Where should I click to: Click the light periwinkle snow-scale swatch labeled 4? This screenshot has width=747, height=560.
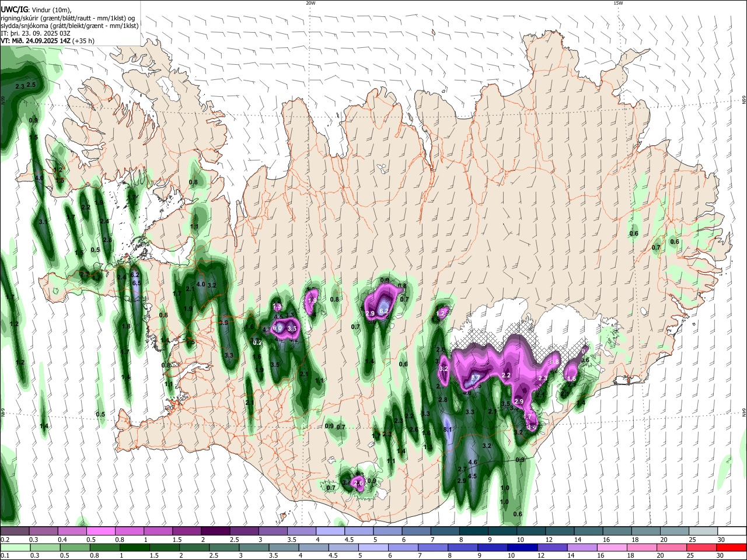point(329,531)
